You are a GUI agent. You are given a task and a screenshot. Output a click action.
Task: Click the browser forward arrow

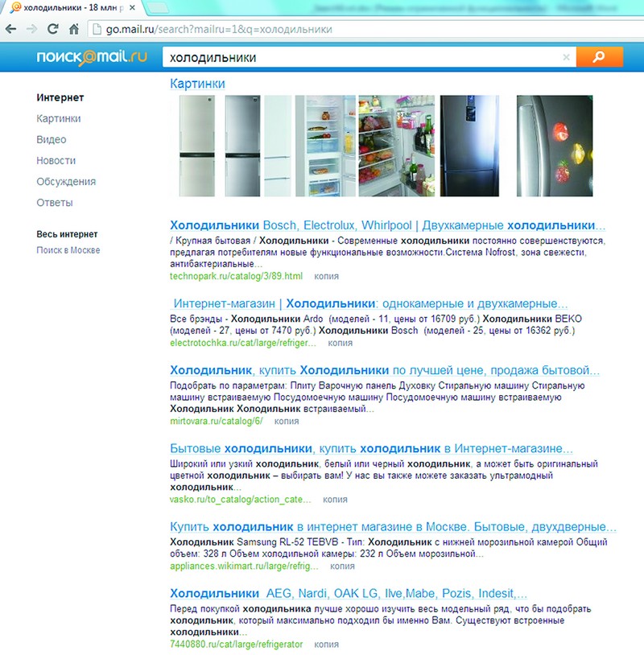[31, 29]
